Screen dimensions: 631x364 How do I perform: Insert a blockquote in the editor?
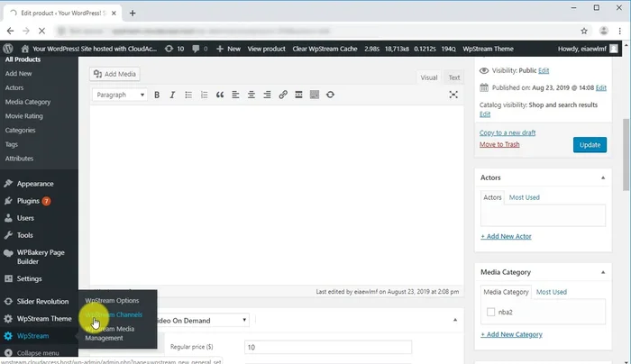click(219, 95)
